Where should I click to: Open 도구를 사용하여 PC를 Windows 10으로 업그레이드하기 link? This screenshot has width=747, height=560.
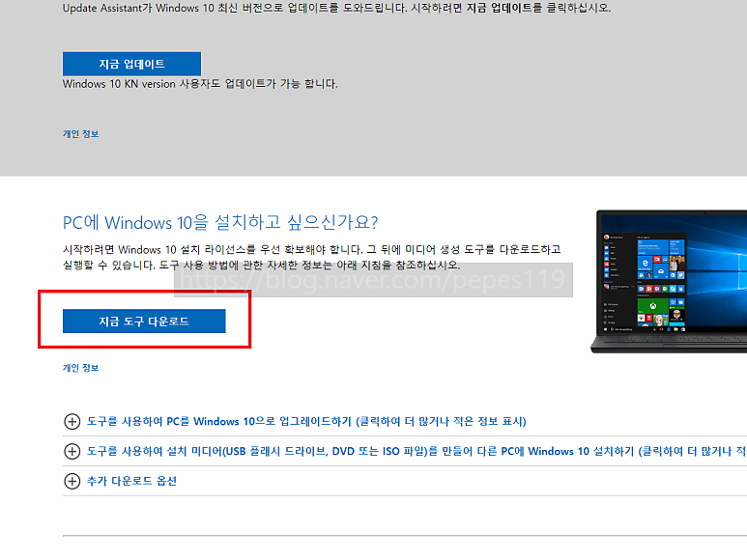pos(306,422)
